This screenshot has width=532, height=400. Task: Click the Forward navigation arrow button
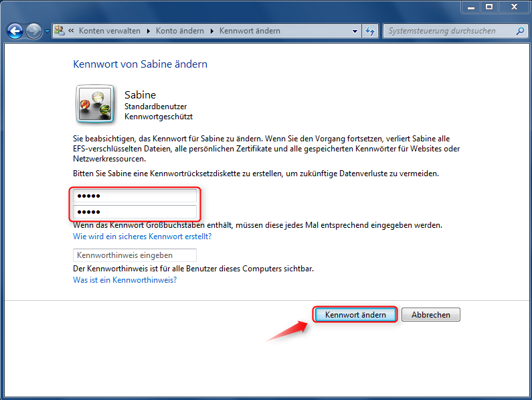[x=33, y=31]
